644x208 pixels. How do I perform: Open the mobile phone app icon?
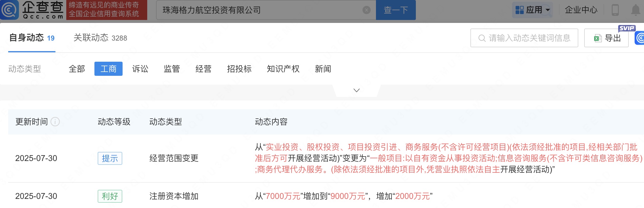[615, 10]
